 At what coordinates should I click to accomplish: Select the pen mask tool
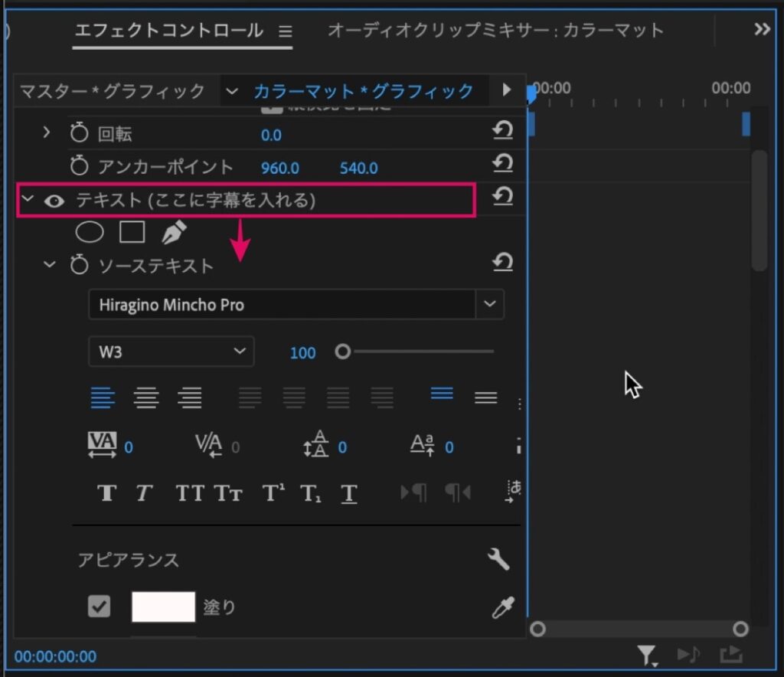point(174,232)
